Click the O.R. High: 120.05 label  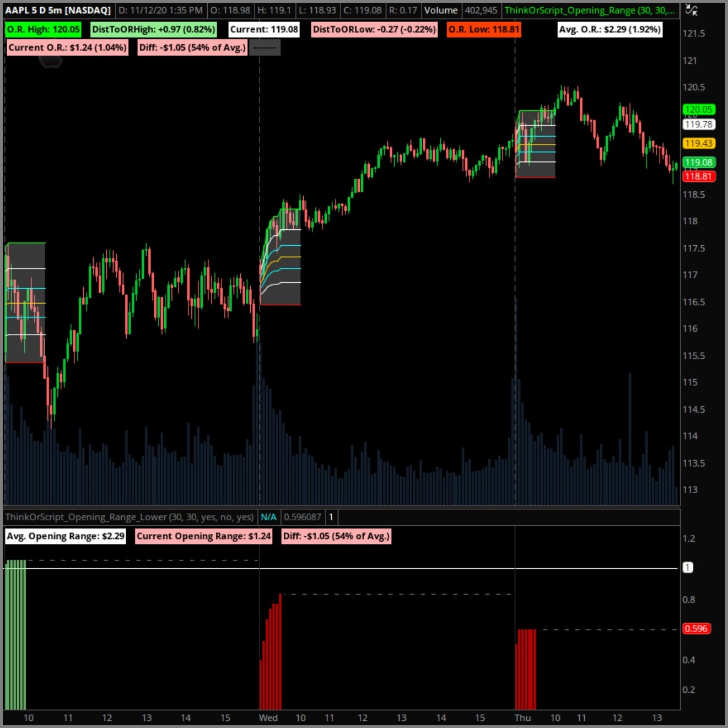(x=43, y=29)
